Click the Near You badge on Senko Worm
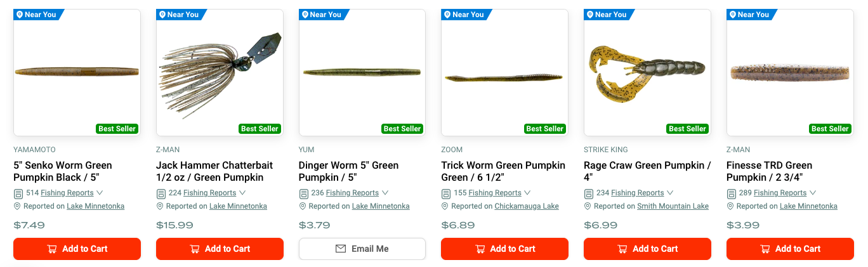Image resolution: width=868 pixels, height=267 pixels. [x=37, y=15]
